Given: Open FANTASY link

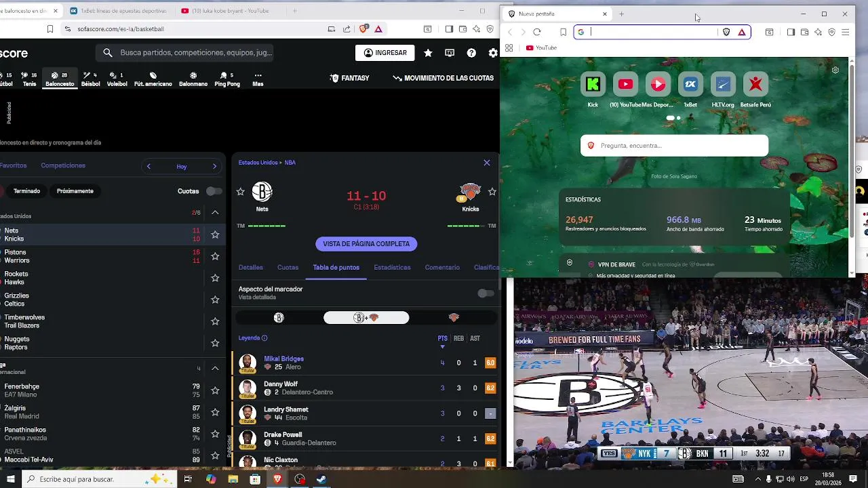Looking at the screenshot, I should pyautogui.click(x=349, y=79).
